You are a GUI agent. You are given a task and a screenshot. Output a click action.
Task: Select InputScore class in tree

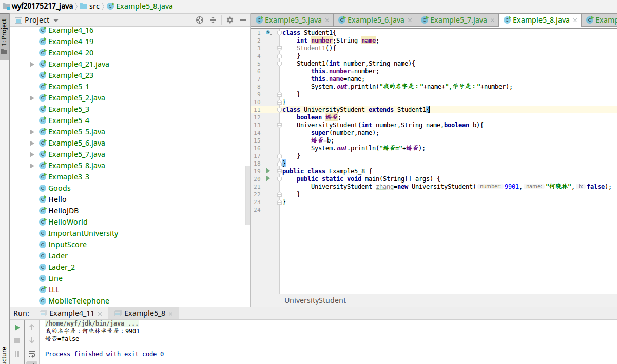[x=67, y=245]
